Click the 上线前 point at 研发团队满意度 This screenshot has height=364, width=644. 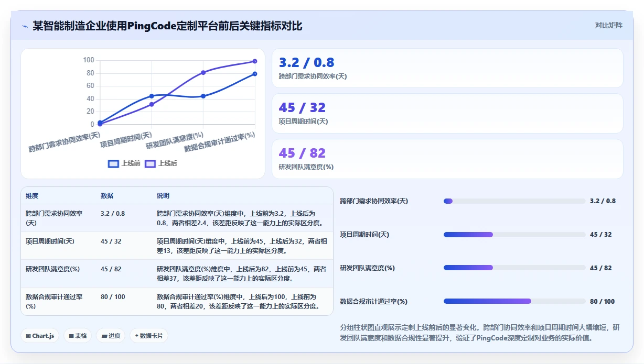(203, 96)
